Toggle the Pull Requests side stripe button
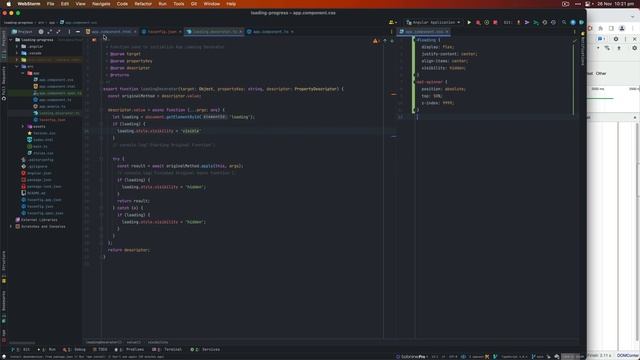Image resolution: width=640 pixels, height=360 pixels. coord(4,83)
